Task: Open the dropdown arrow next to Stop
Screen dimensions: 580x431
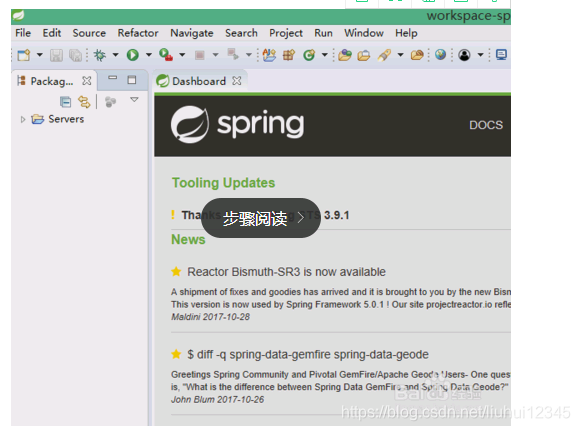Action: point(215,55)
